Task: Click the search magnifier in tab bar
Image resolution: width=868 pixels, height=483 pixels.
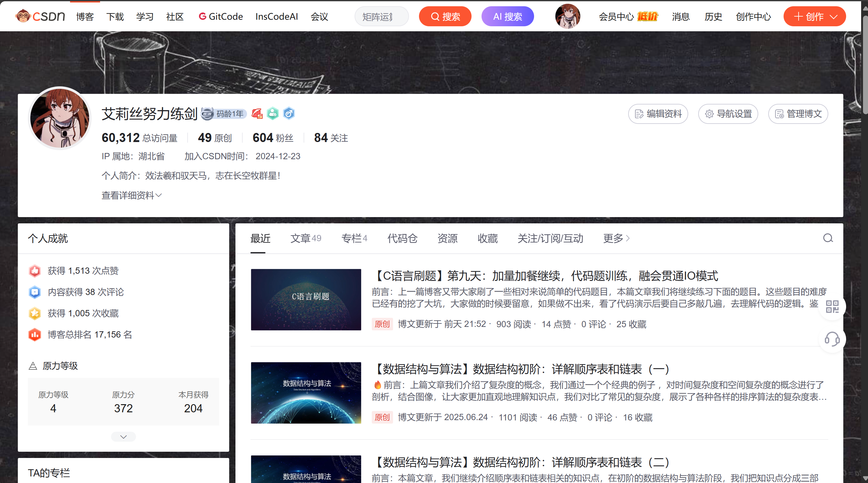Action: [828, 238]
